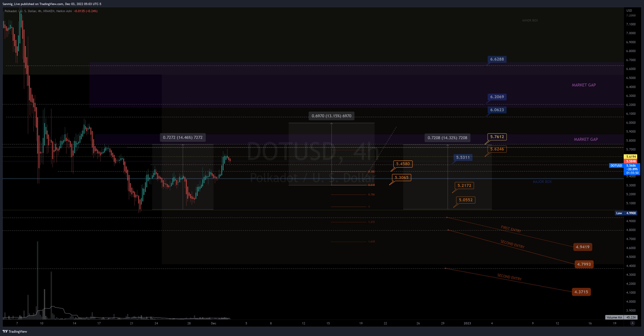Click the 4.9419 entry price label
The width and height of the screenshot is (644, 336).
tap(583, 247)
